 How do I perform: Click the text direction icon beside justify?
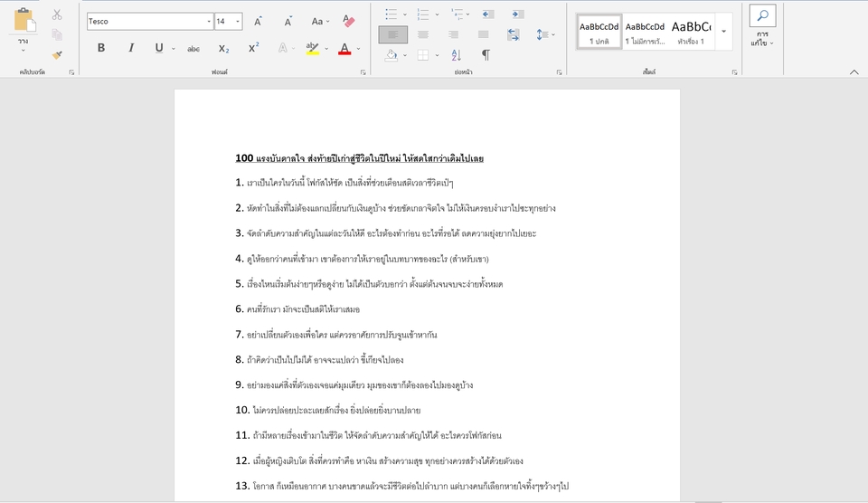click(x=514, y=34)
